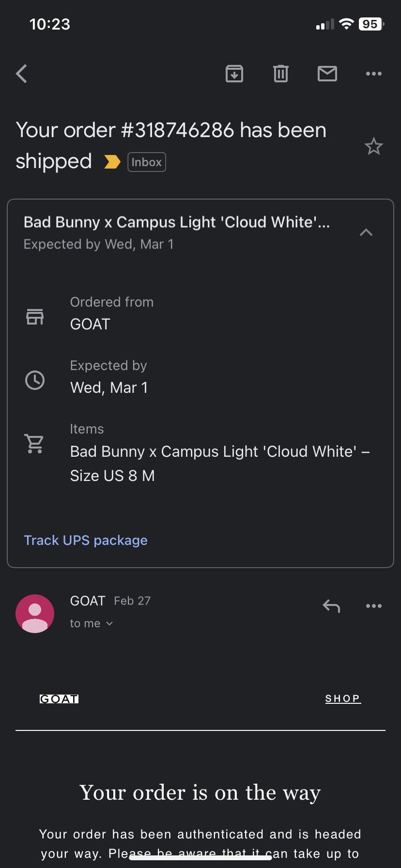Tap the Inbox label tag
Screen dimensions: 401x868
146,162
